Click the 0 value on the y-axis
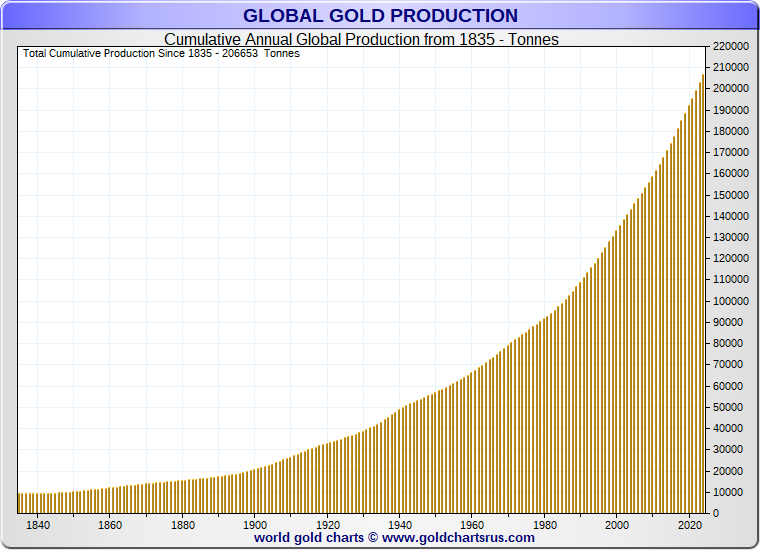760x550 pixels. [715, 513]
